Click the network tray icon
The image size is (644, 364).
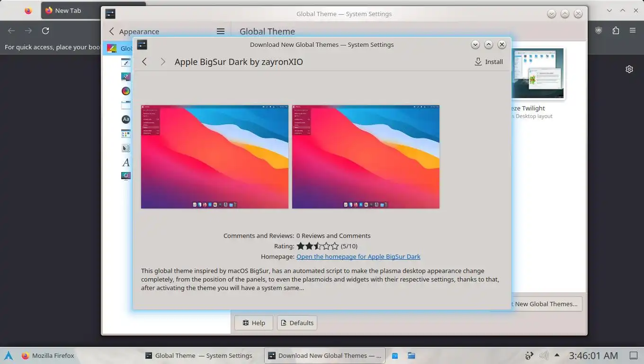(530, 355)
